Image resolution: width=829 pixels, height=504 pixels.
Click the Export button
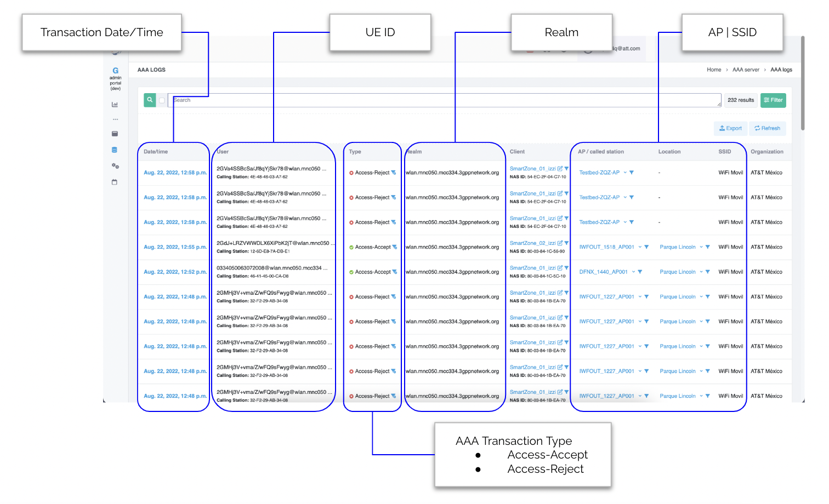coord(730,129)
